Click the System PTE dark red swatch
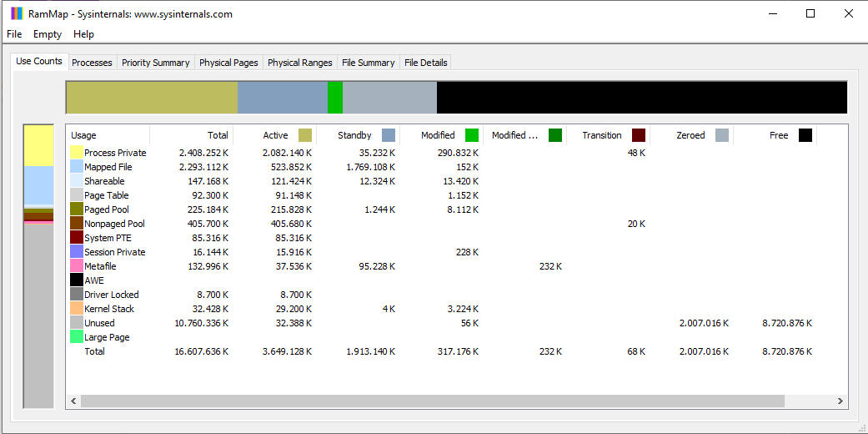This screenshot has width=868, height=434. click(x=77, y=238)
